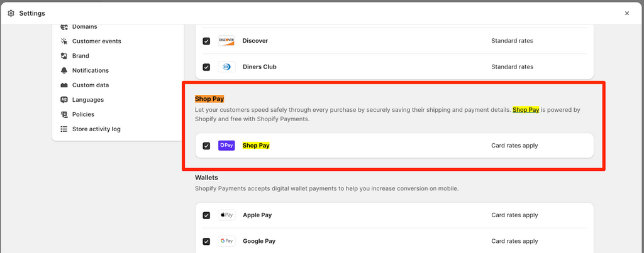
Task: Click the Policies icon
Action: 64,114
